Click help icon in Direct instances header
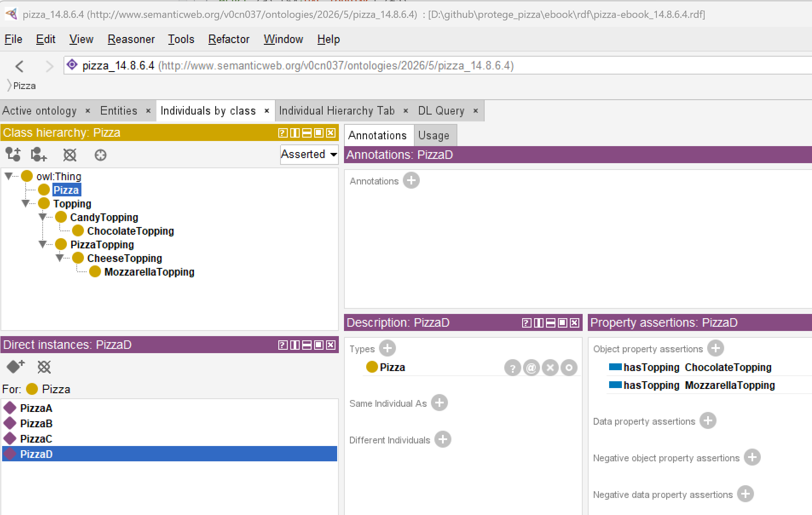The image size is (812, 515). [x=283, y=345]
